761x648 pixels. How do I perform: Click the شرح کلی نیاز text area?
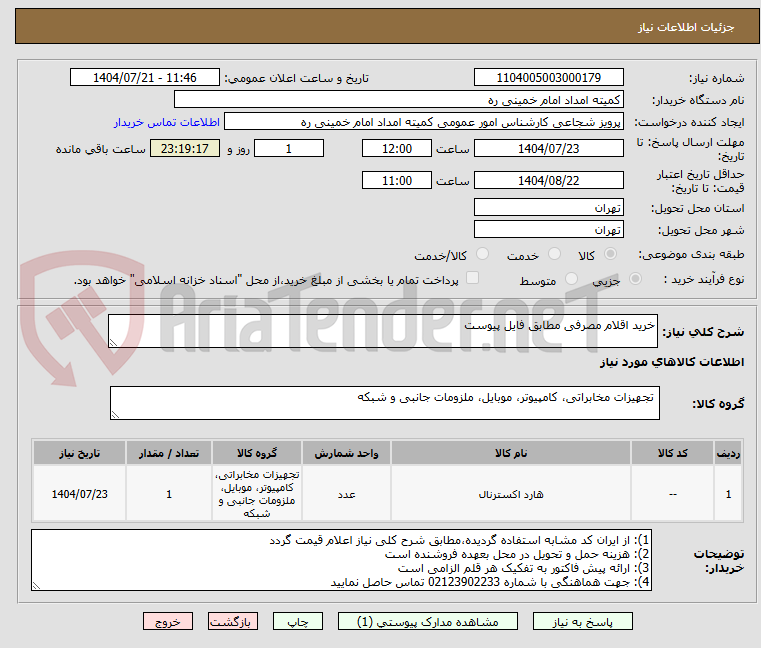(382, 331)
